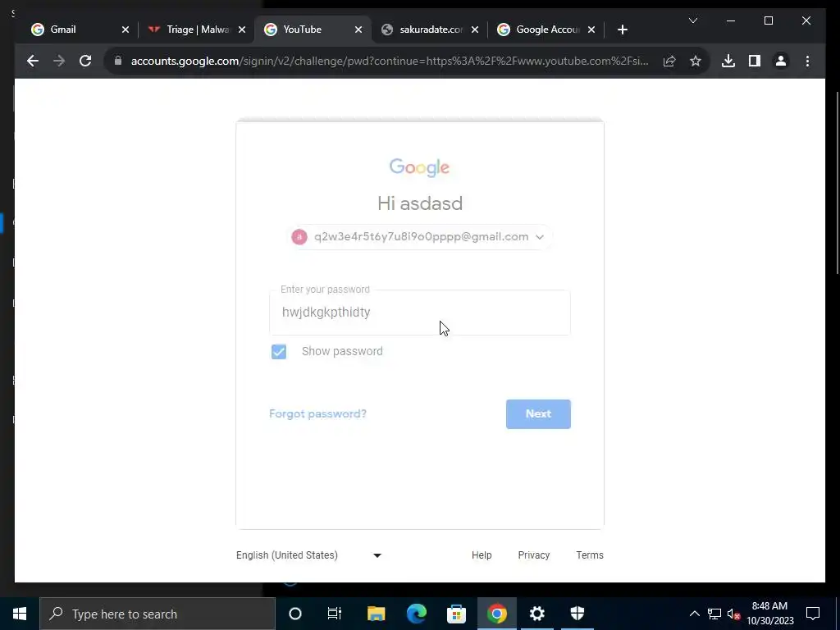
Task: Show hidden system tray icons
Action: [694, 614]
